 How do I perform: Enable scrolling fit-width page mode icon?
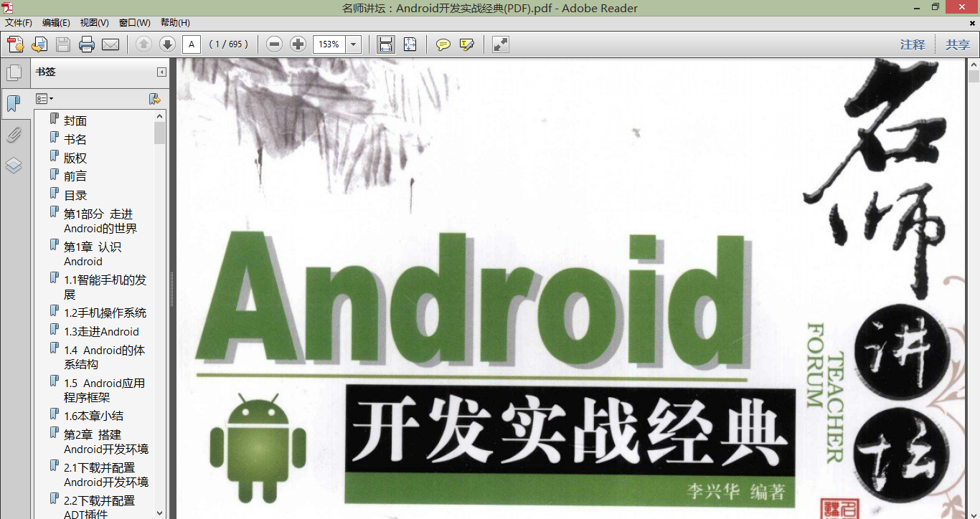pos(386,44)
